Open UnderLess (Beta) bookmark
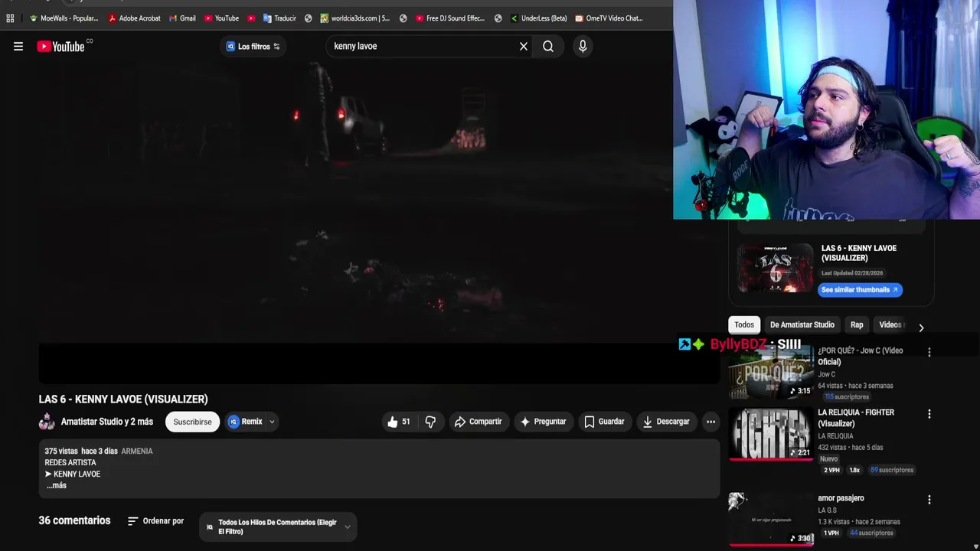980x551 pixels. [538, 18]
